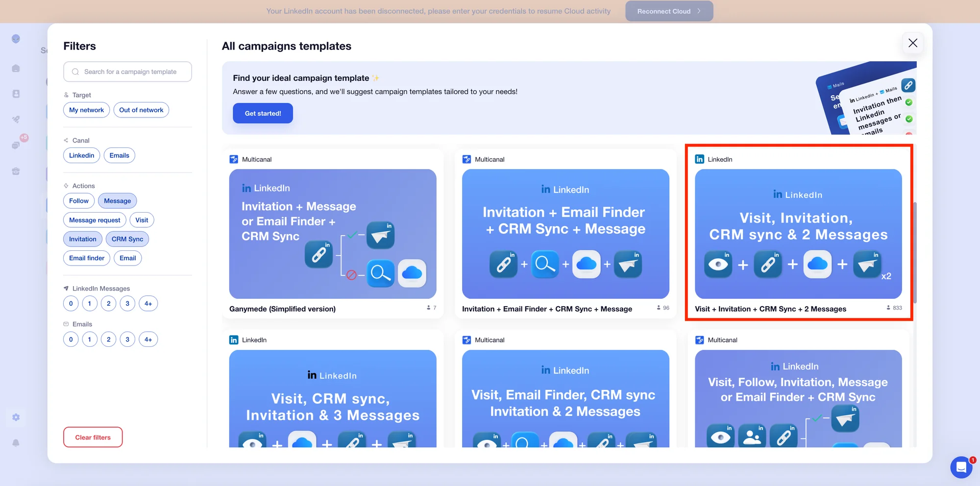Image resolution: width=980 pixels, height=486 pixels.
Task: Select 2 Emails filter
Action: 109,340
